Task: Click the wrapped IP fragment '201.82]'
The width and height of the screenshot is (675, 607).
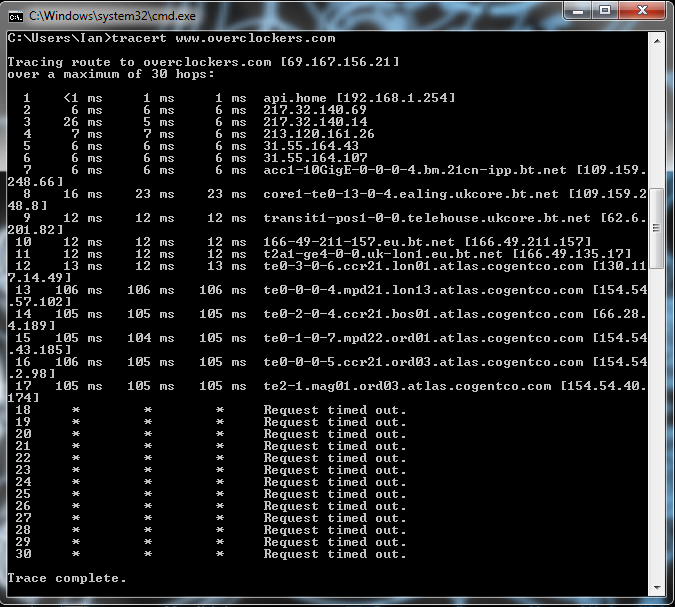Action: click(35, 230)
